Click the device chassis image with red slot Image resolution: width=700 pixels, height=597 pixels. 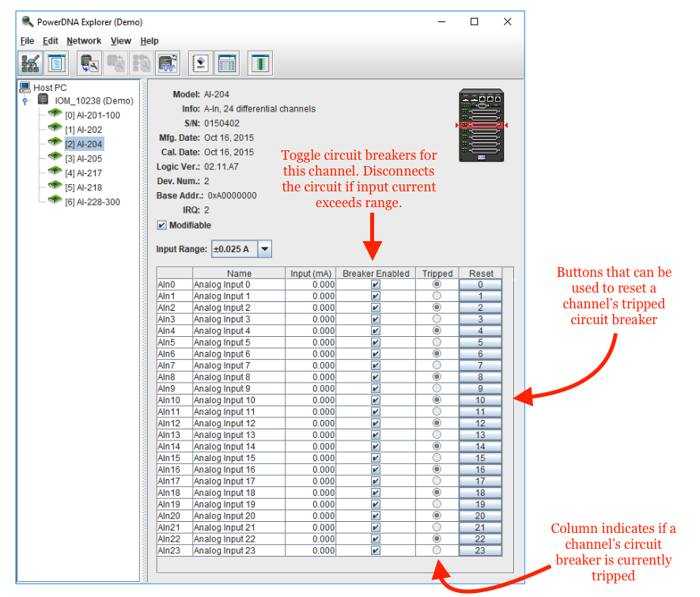click(x=481, y=126)
